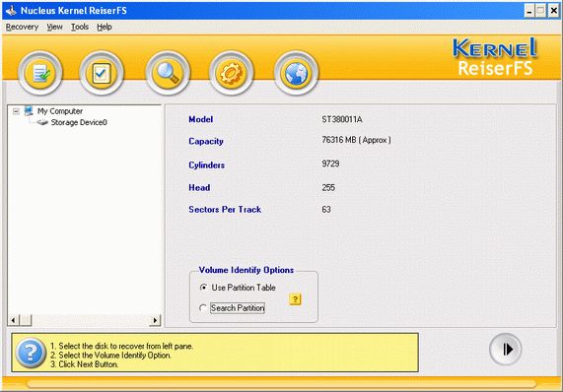Click the checkbox selection toolbar icon
Screen dimensions: 563x392
[102, 73]
